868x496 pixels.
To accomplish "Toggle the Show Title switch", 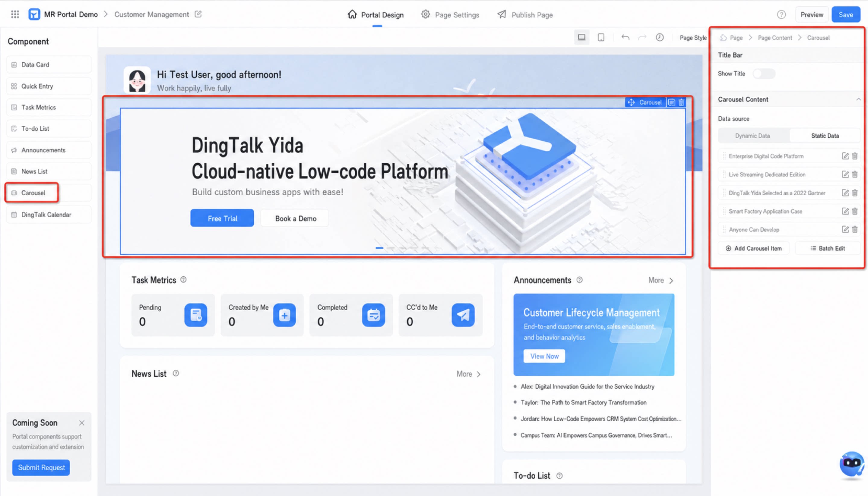I will (x=764, y=74).
